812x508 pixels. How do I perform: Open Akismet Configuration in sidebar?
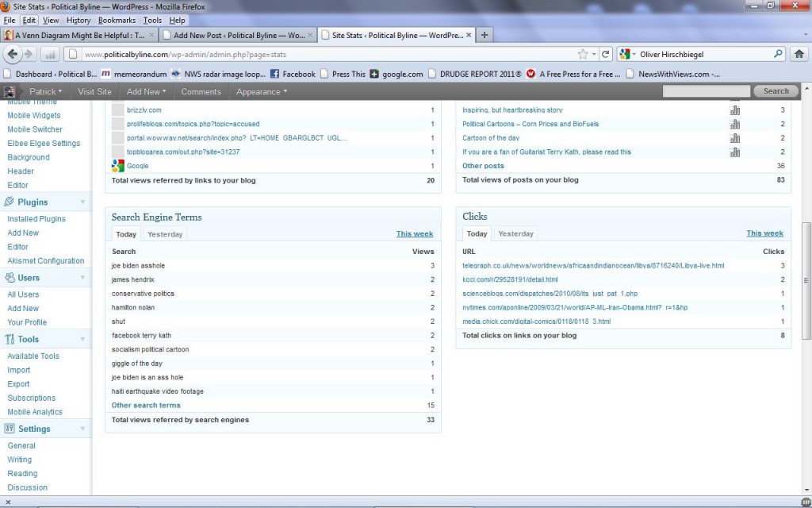(x=45, y=260)
